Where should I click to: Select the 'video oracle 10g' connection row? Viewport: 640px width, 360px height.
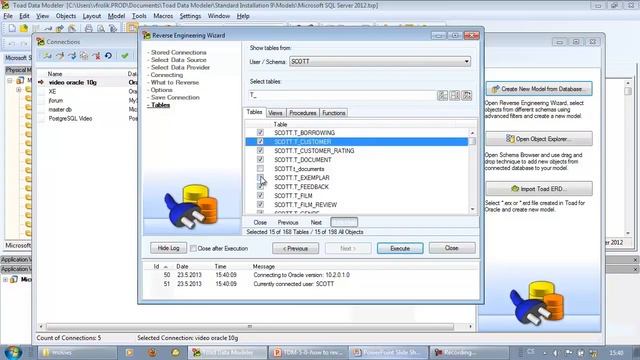(x=87, y=82)
